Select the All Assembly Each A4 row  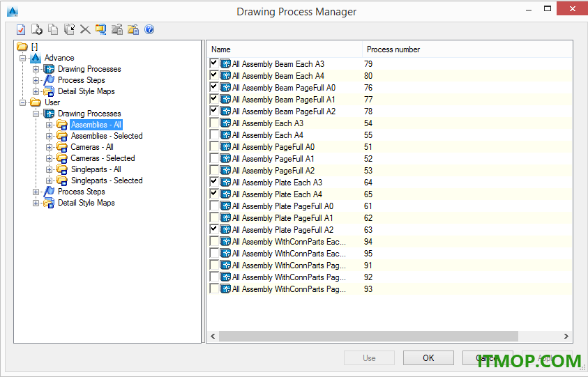tap(390, 135)
